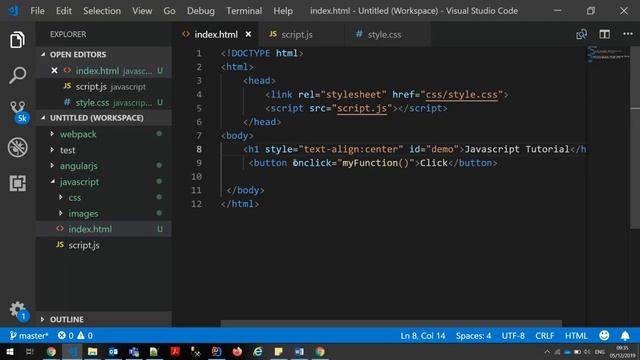
Task: Open the Edit menu
Action: (64, 11)
